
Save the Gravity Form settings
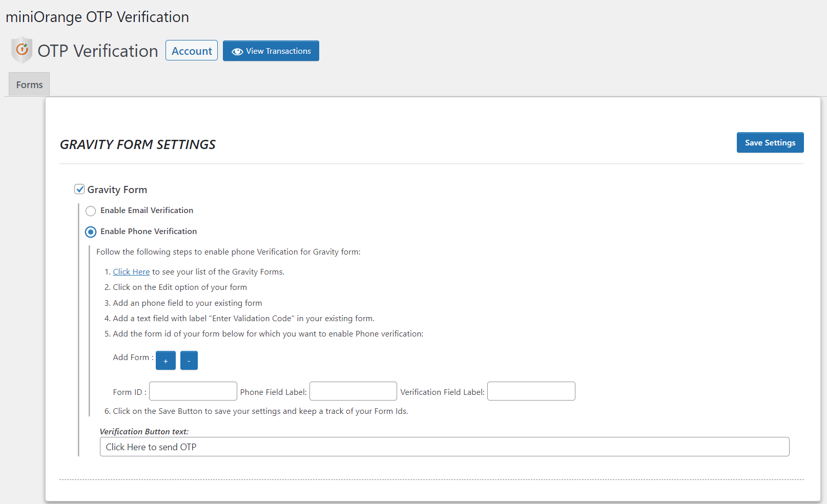click(x=770, y=142)
